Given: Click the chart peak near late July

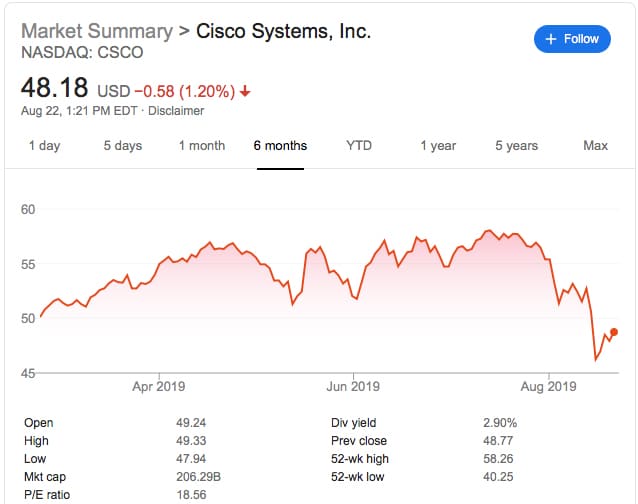Looking at the screenshot, I should [x=488, y=231].
